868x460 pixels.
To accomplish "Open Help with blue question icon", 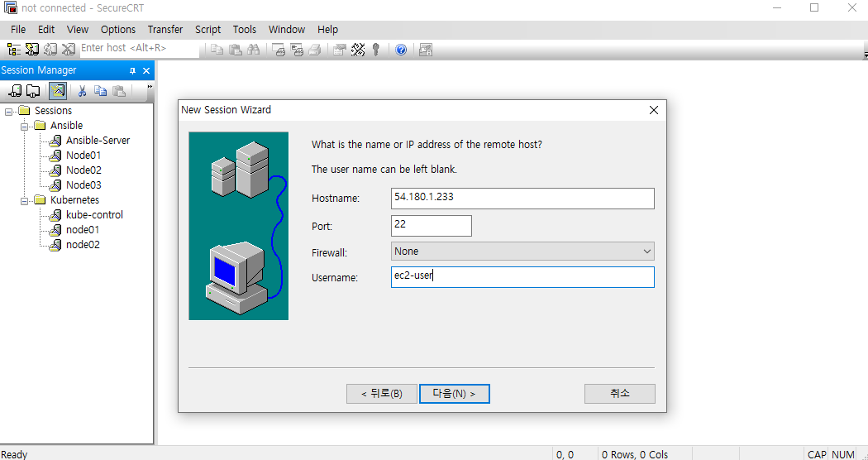I will (401, 50).
